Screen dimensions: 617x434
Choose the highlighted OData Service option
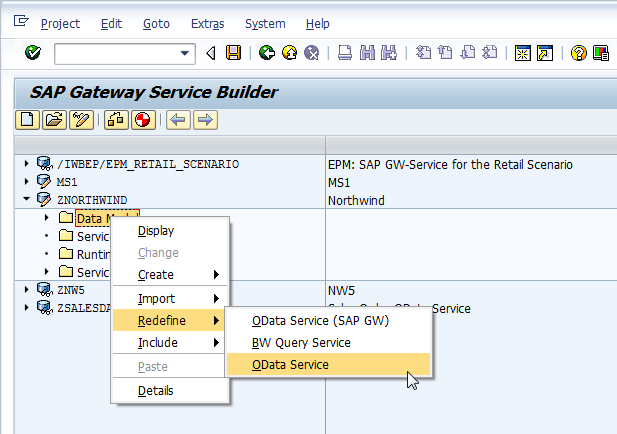click(x=328, y=364)
